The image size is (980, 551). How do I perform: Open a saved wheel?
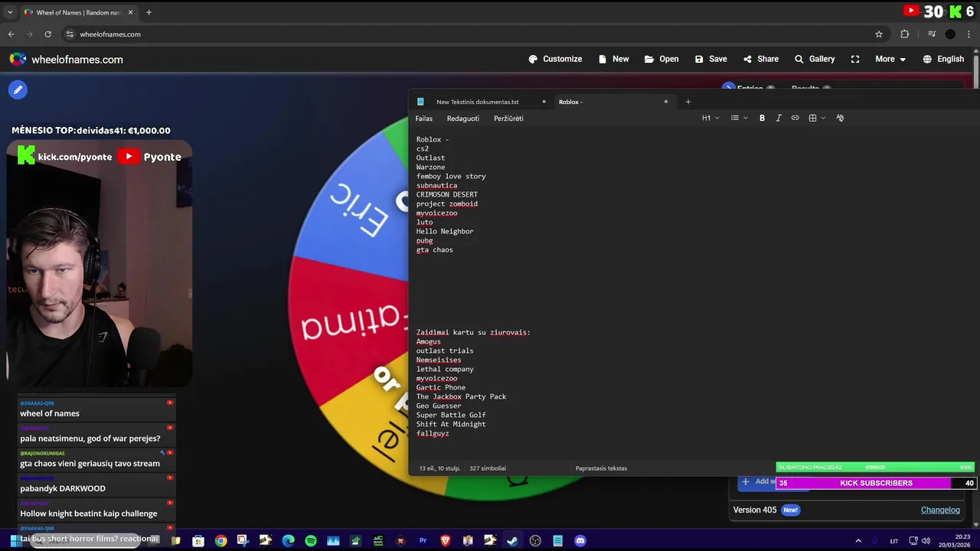[x=661, y=59]
